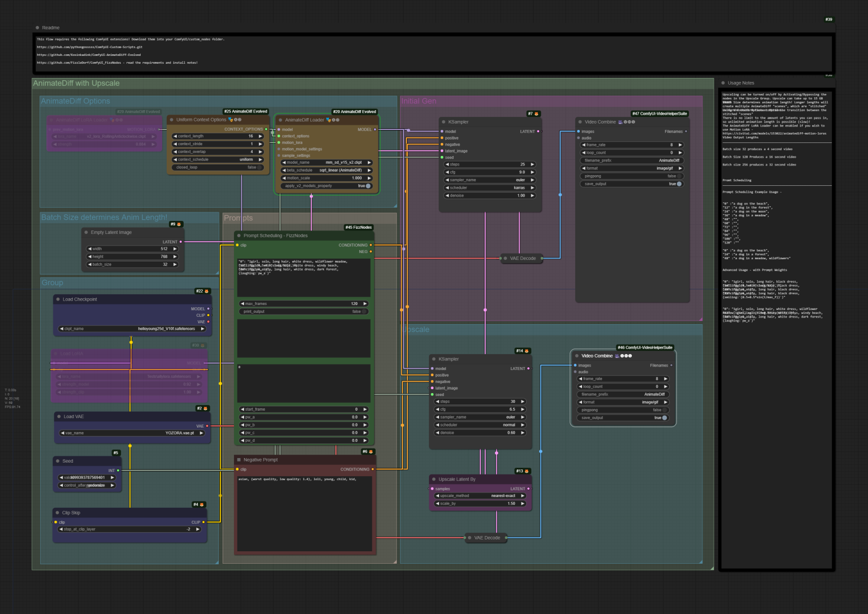This screenshot has height=614, width=868.
Task: Click the collapse dot on KSampler node header
Action: pyautogui.click(x=442, y=122)
